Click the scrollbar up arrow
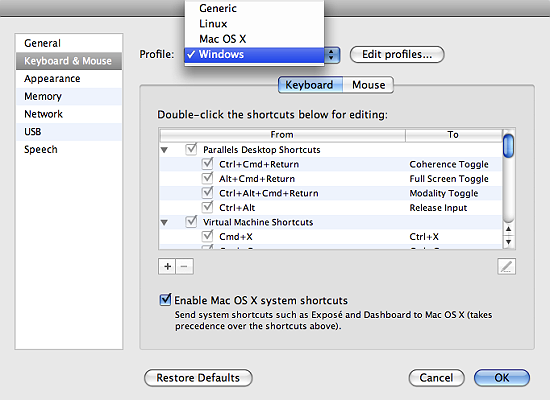Screen dimensions: 550x400 coord(508,229)
